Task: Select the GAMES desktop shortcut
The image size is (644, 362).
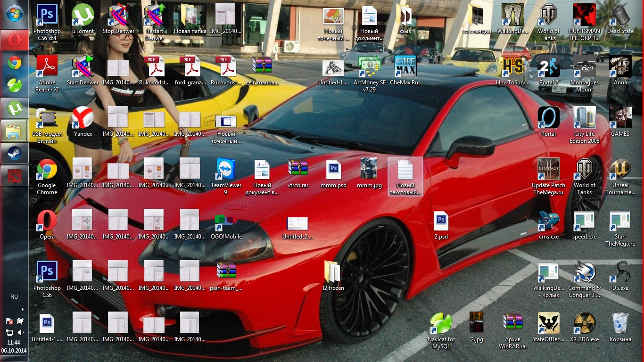Action: [x=620, y=122]
